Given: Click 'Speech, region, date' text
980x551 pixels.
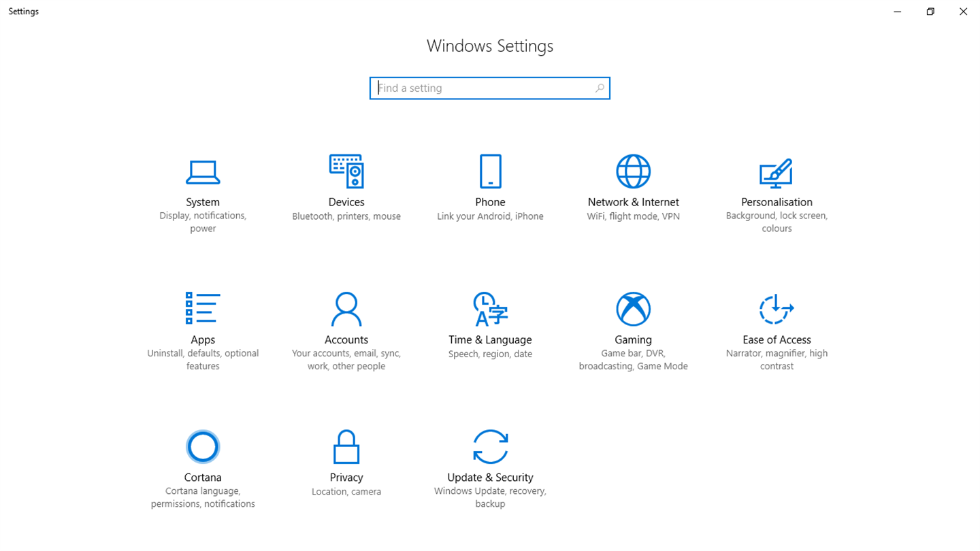Looking at the screenshot, I should [x=490, y=354].
